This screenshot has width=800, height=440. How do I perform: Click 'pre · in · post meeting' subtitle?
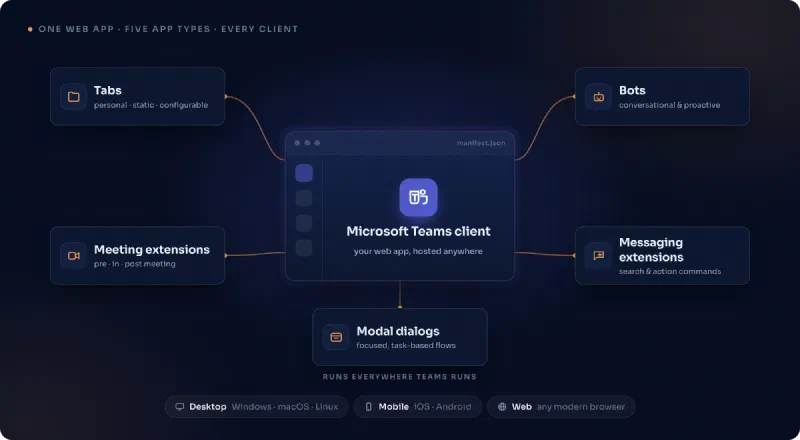tap(135, 264)
